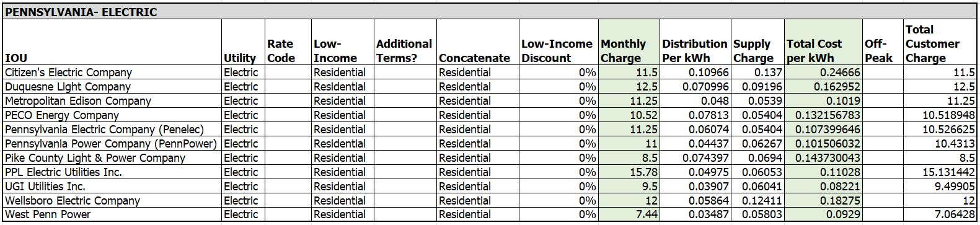
Task: Click the 15.78 monthly charge cell
Action: coord(629,172)
